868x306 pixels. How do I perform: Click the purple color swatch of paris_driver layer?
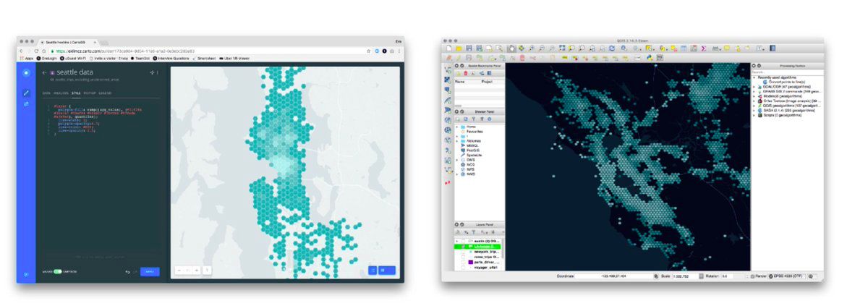(470, 261)
